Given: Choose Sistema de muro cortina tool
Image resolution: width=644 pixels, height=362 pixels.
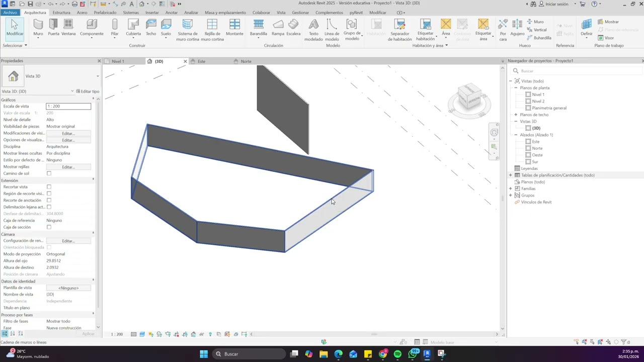Looking at the screenshot, I should pyautogui.click(x=188, y=30).
